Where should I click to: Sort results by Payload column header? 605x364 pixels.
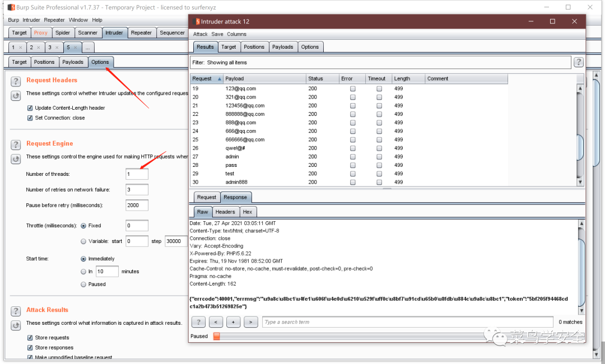pyautogui.click(x=264, y=78)
